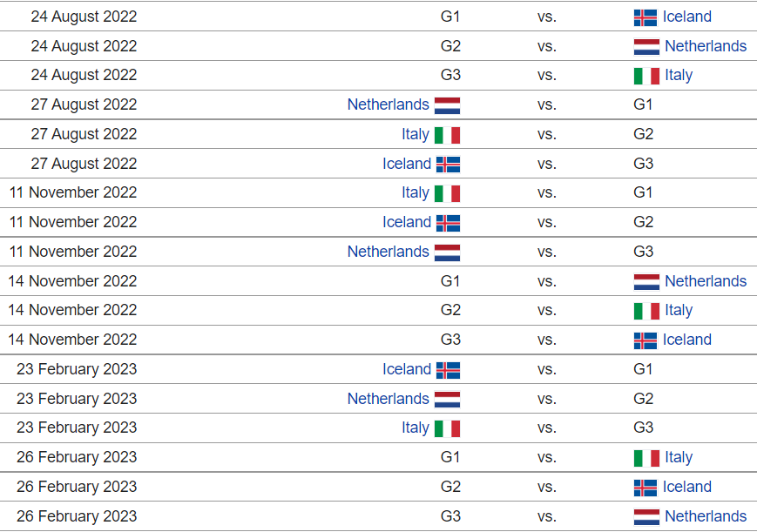Click Italy flag in 24 August 2022 row
Screen dimensions: 757x532
(646, 76)
